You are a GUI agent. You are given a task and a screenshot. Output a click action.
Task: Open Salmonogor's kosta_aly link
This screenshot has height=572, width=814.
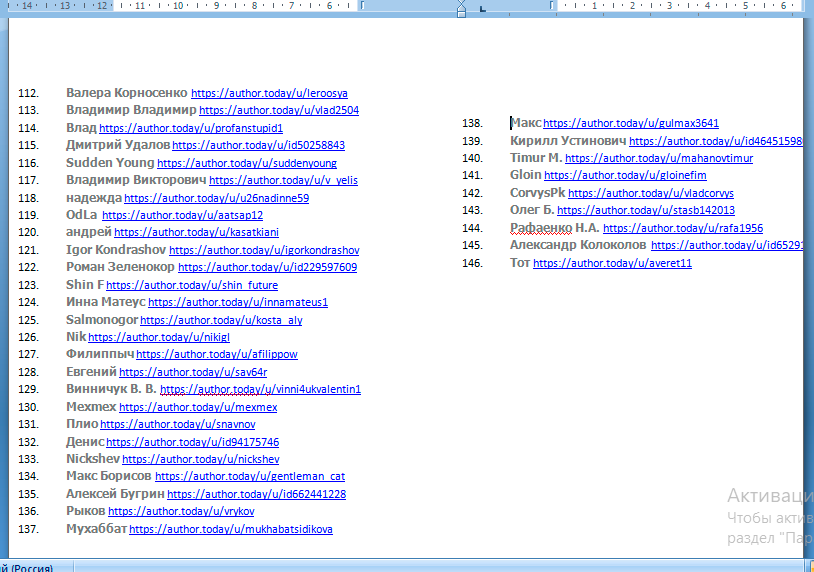221,320
